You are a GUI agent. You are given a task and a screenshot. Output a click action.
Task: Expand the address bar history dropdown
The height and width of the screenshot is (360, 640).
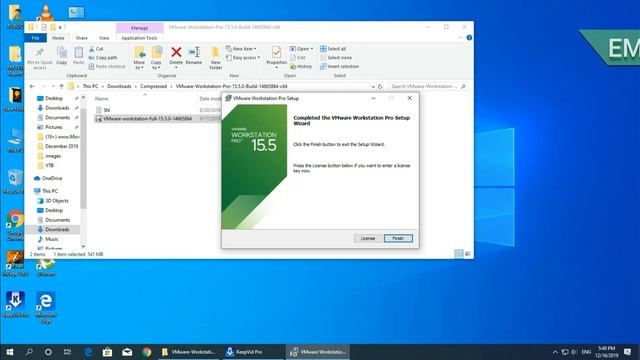click(373, 87)
